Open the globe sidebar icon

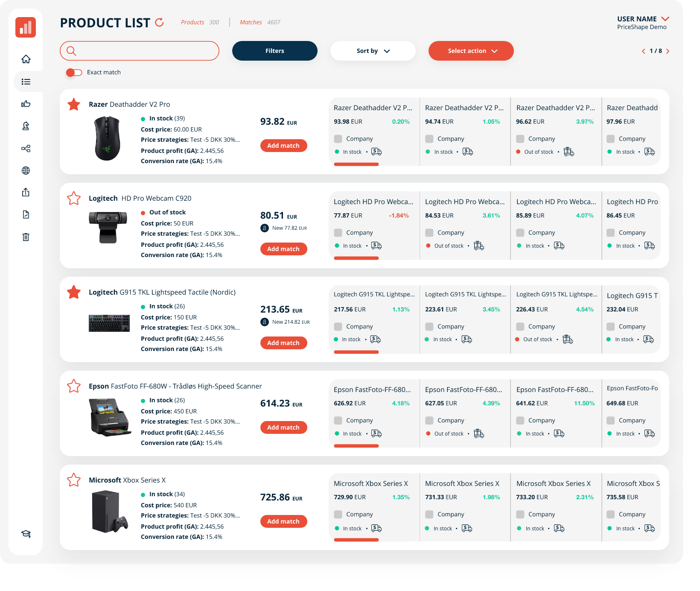(x=26, y=170)
